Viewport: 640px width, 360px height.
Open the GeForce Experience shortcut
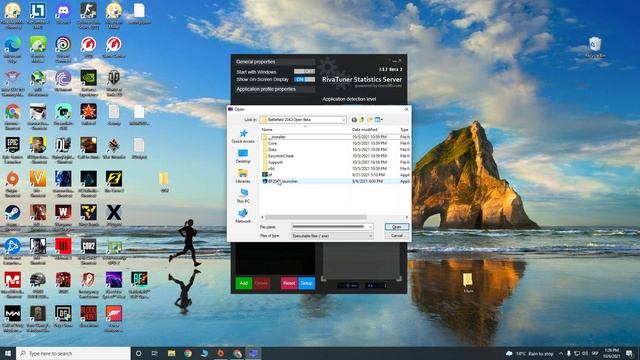click(89, 82)
